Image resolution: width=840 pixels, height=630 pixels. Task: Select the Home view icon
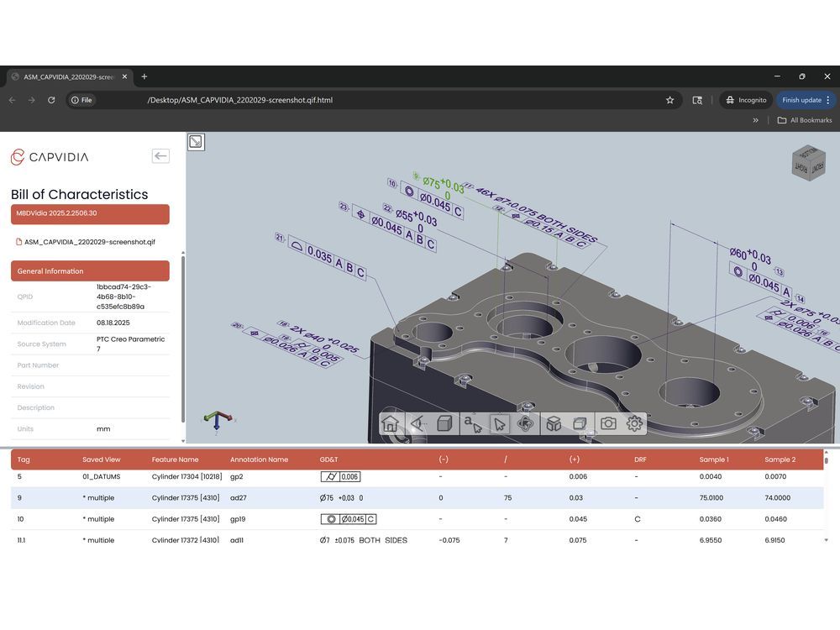pyautogui.click(x=391, y=424)
